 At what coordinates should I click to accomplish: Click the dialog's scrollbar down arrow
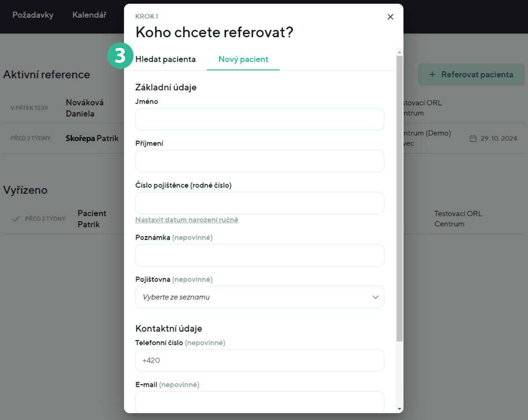[x=399, y=409]
